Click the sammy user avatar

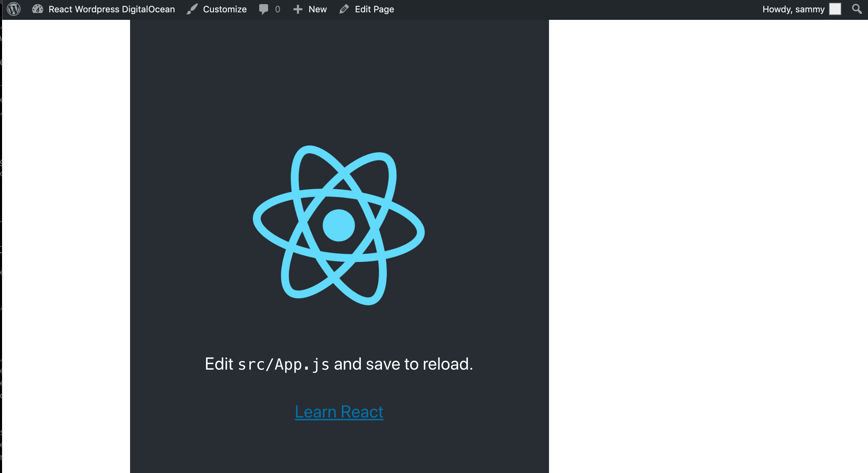835,9
